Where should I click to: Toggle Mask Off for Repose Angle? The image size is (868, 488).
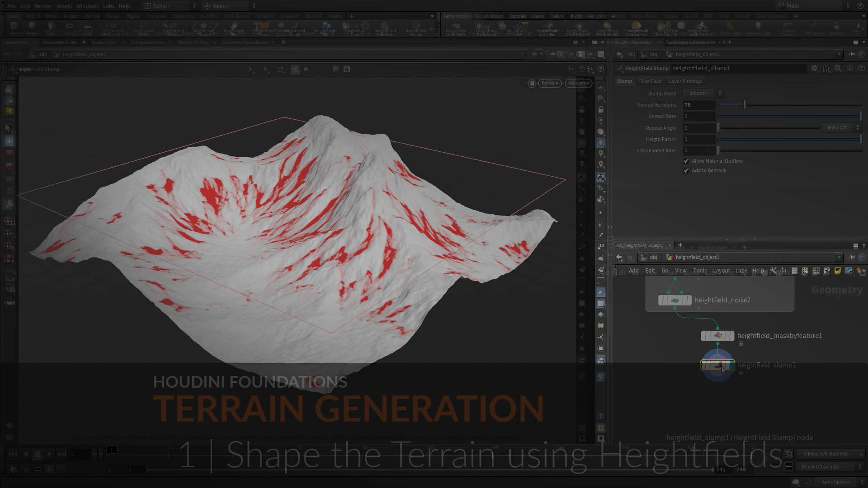(840, 127)
